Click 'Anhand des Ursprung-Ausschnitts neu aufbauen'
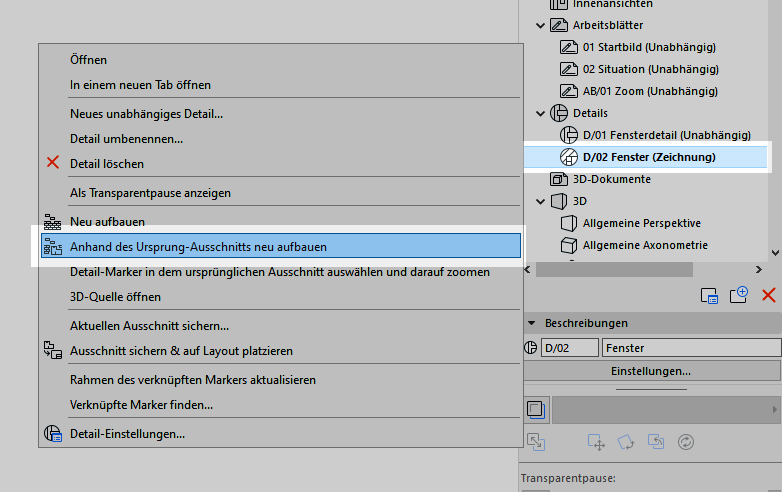The image size is (782, 492). click(x=198, y=246)
